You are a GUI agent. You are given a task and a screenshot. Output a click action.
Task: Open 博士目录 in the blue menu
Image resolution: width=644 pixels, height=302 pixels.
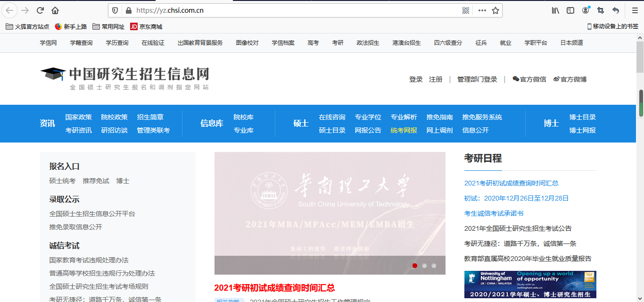[583, 117]
